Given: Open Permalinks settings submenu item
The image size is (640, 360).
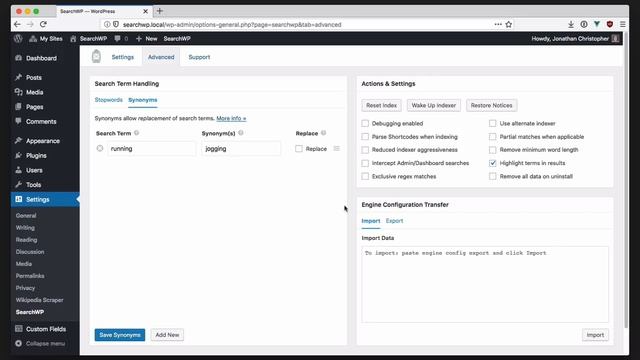Looking at the screenshot, I should click(x=30, y=276).
